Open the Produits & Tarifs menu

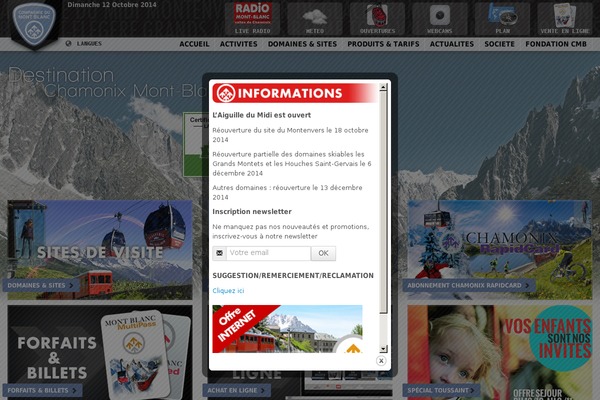[383, 44]
